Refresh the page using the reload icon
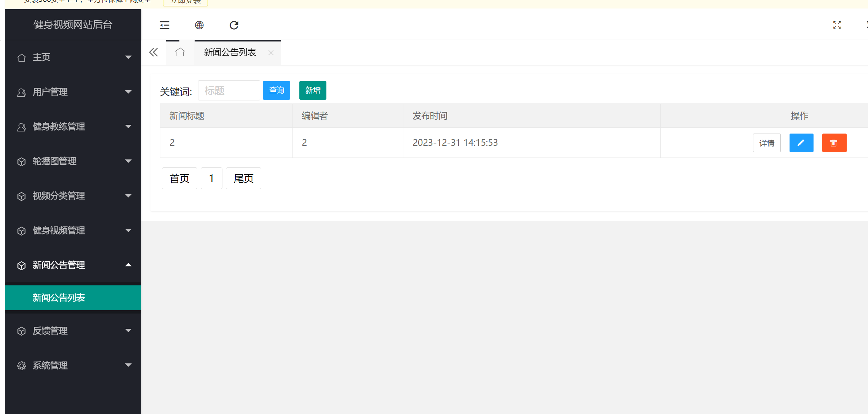 (x=234, y=25)
